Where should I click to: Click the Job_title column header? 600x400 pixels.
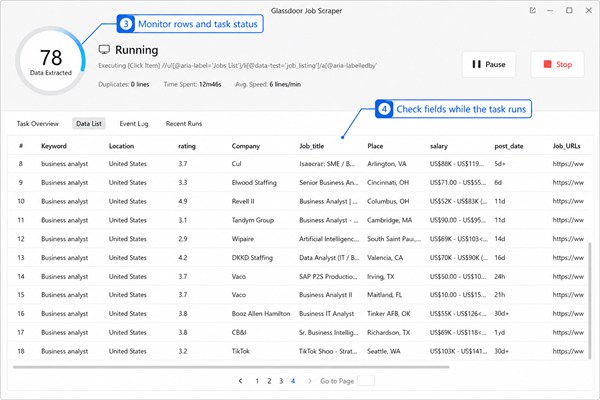point(311,146)
